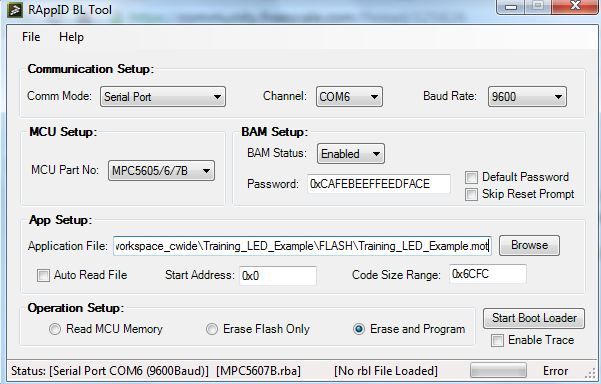Click the Start Address field
This screenshot has height=384, width=601.
(x=278, y=276)
